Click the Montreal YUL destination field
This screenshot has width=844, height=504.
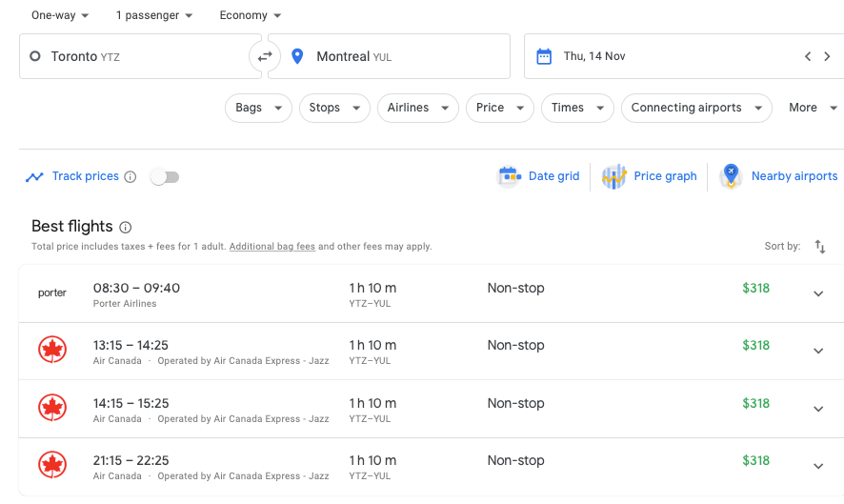click(x=389, y=56)
